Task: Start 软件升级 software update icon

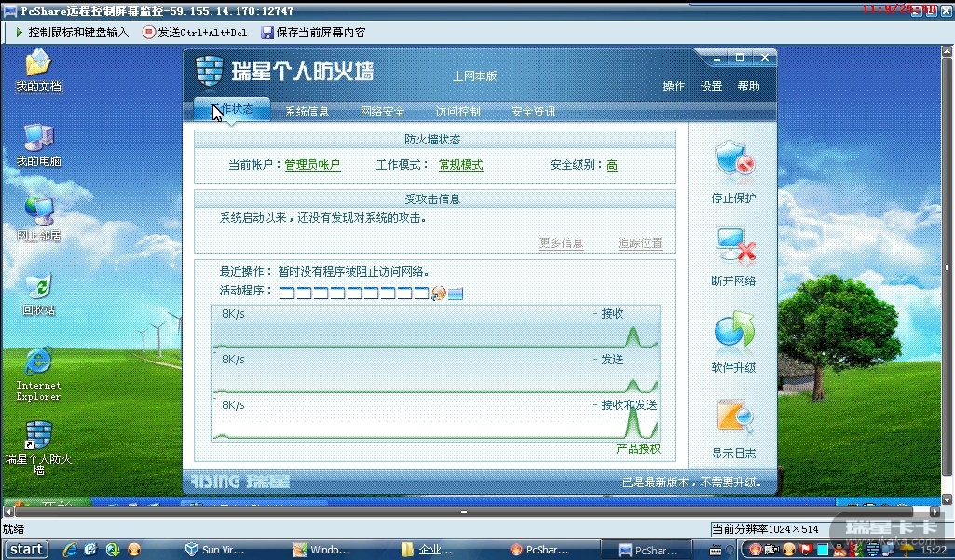Action: (x=734, y=332)
